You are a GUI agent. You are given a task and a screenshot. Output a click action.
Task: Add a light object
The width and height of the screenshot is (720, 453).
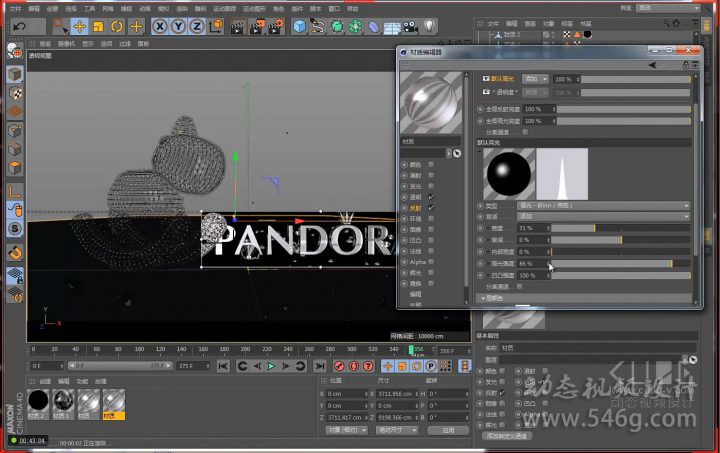click(x=429, y=26)
